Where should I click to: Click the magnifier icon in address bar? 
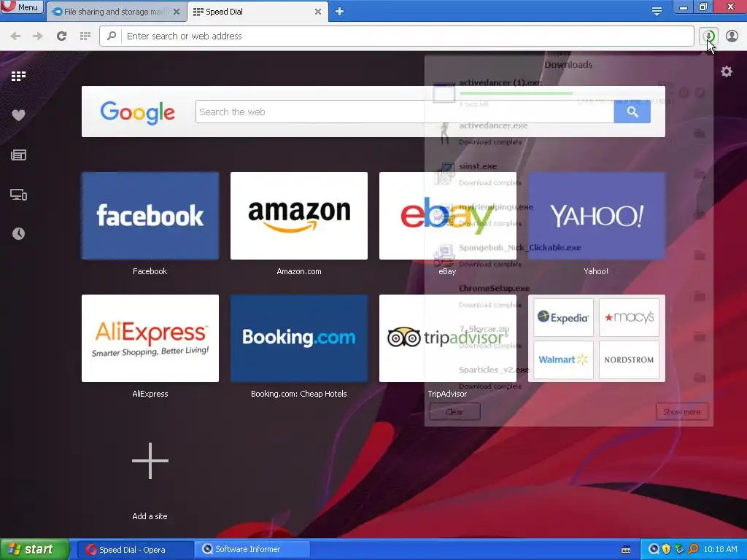(x=112, y=36)
